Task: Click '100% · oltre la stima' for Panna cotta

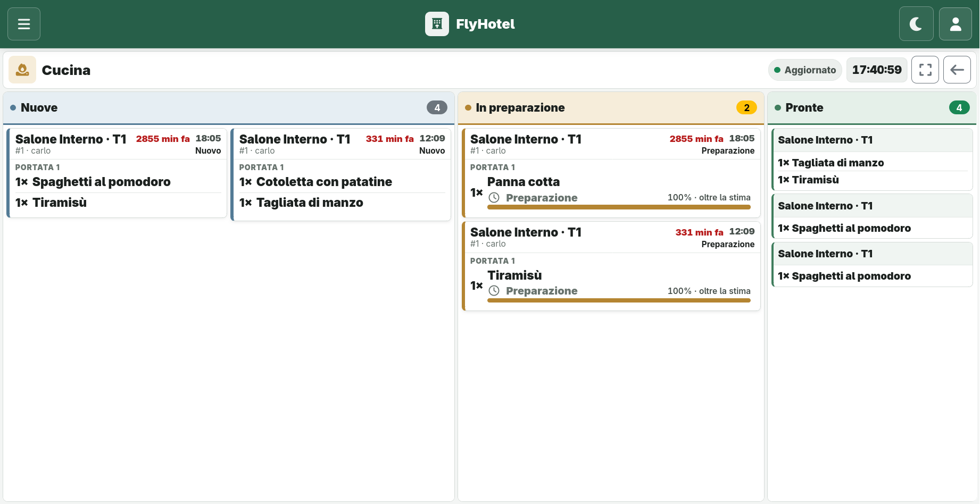Action: 709,197
